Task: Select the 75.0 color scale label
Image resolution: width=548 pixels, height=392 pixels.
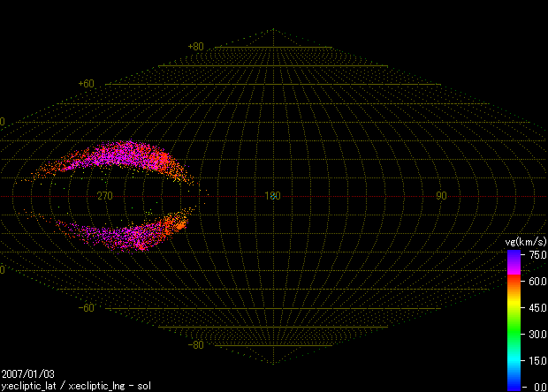Action: tap(536, 254)
